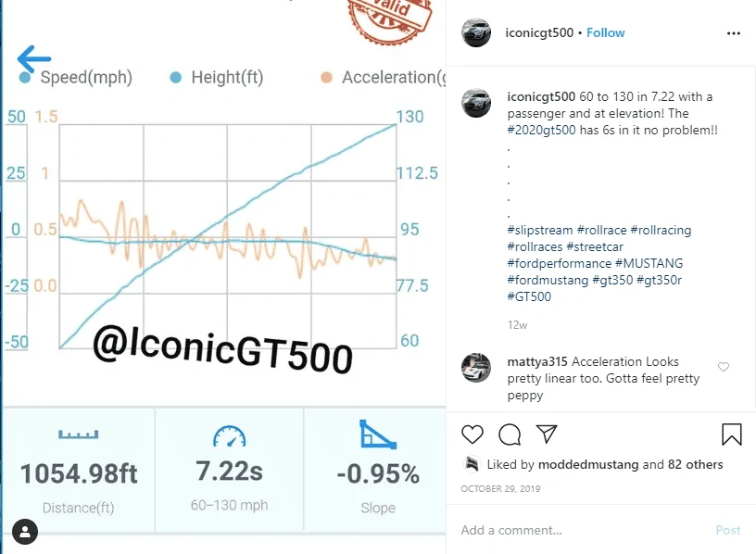This screenshot has height=554, width=756.
Task: Click the speedometer icon above 7.22s
Action: pos(230,435)
